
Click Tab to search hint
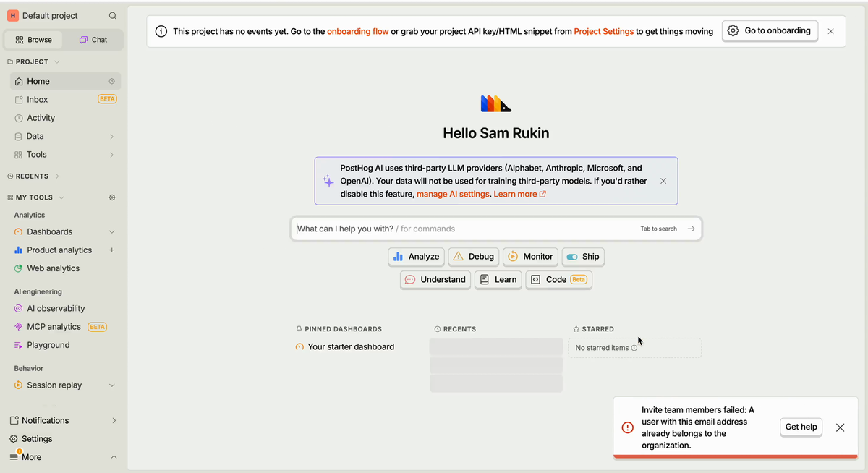point(658,229)
